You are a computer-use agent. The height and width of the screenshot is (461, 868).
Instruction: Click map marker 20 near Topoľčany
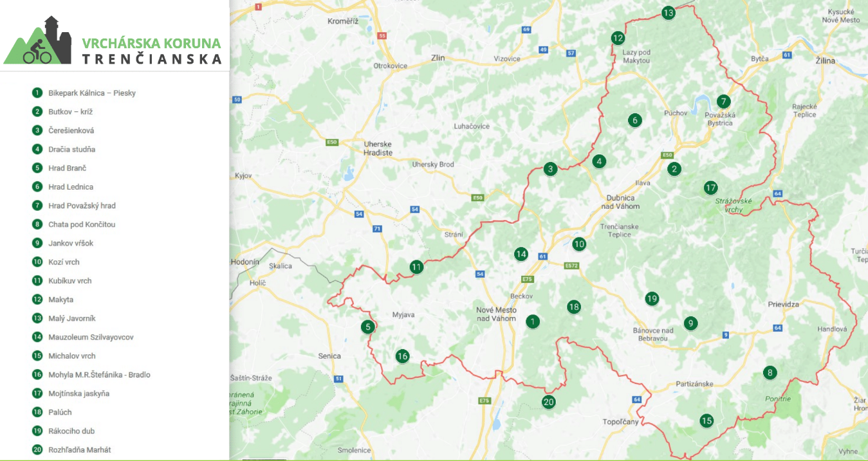click(548, 402)
